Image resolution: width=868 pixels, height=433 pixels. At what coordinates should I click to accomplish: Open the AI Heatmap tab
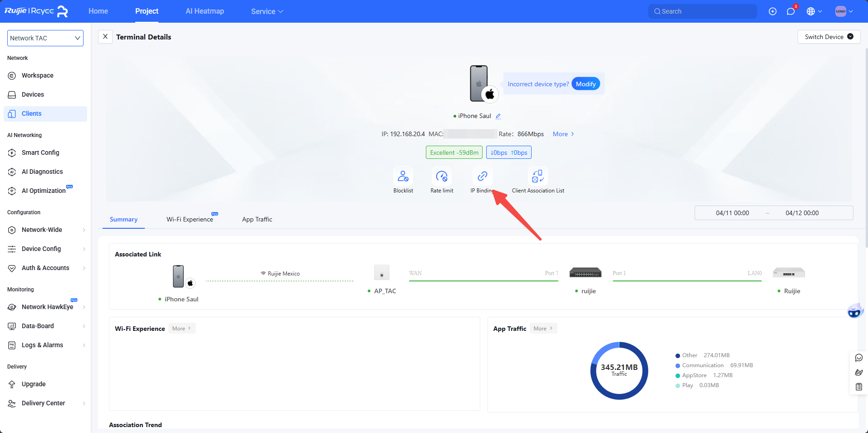(205, 11)
